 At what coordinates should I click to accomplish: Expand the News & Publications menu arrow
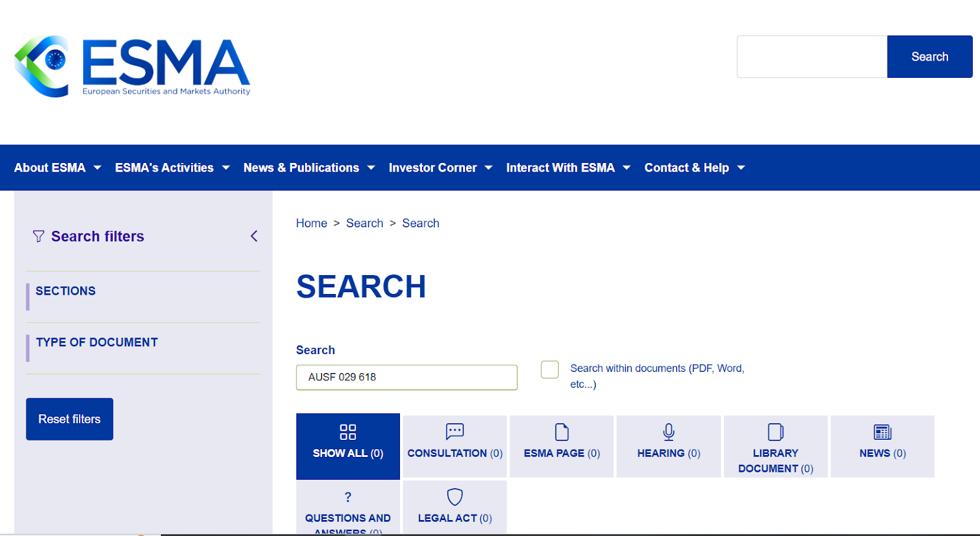[371, 168]
